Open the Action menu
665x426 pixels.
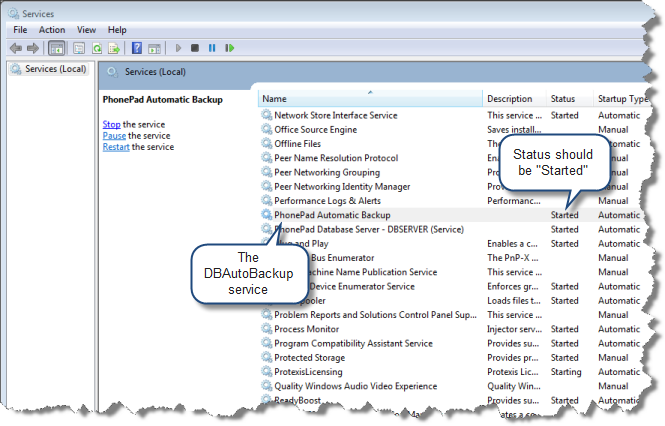coord(52,30)
